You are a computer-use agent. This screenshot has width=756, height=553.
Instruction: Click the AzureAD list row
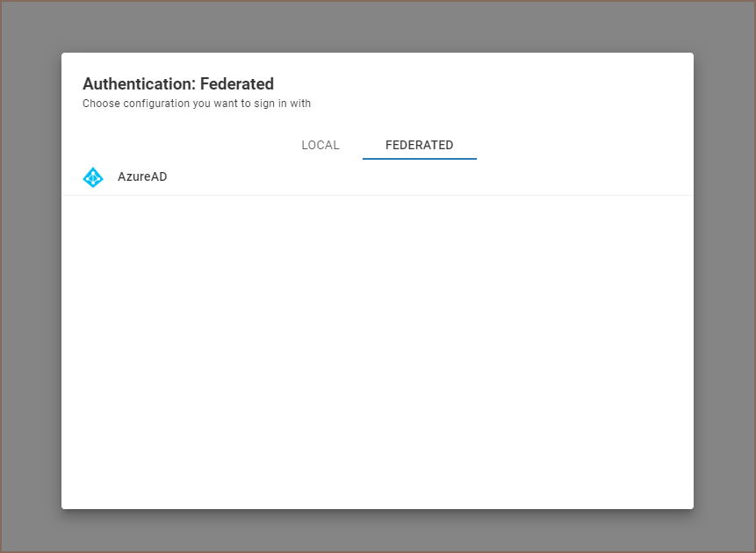(x=378, y=177)
